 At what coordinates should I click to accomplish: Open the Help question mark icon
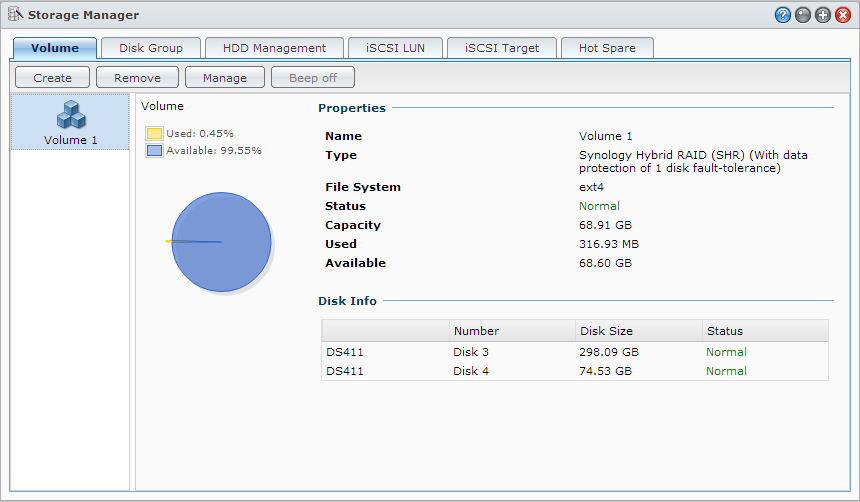point(783,15)
